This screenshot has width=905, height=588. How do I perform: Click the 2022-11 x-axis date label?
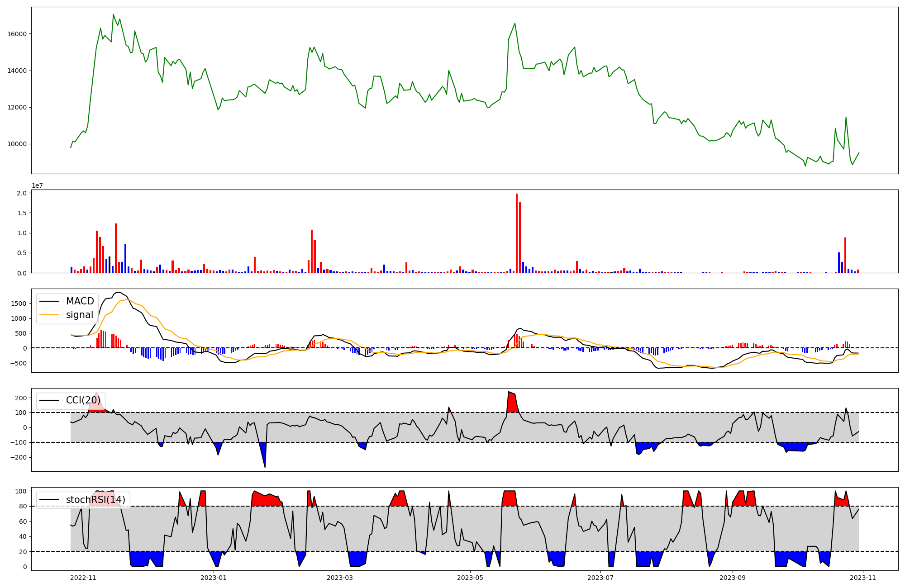point(83,578)
